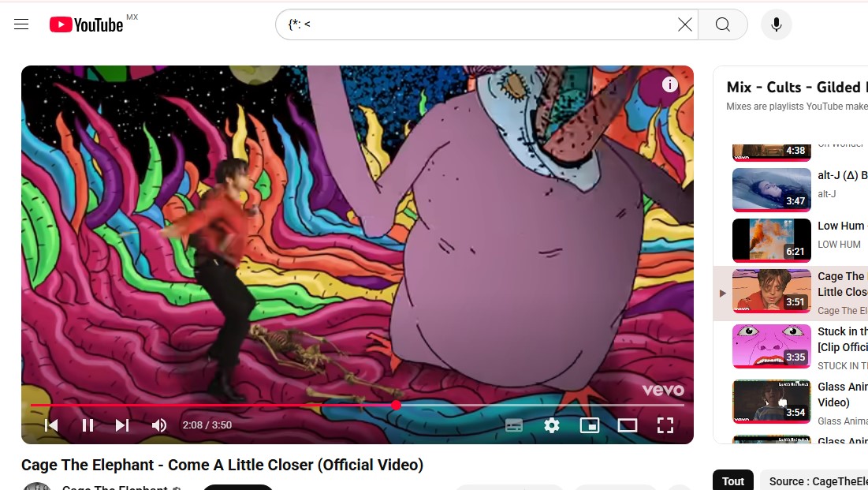The width and height of the screenshot is (868, 490).
Task: Switch to miniplayer mode
Action: click(x=590, y=425)
